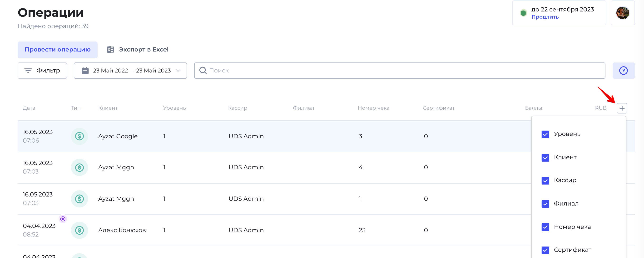644x258 pixels.
Task: Uncheck the Сертификат column checkbox
Action: tap(545, 250)
